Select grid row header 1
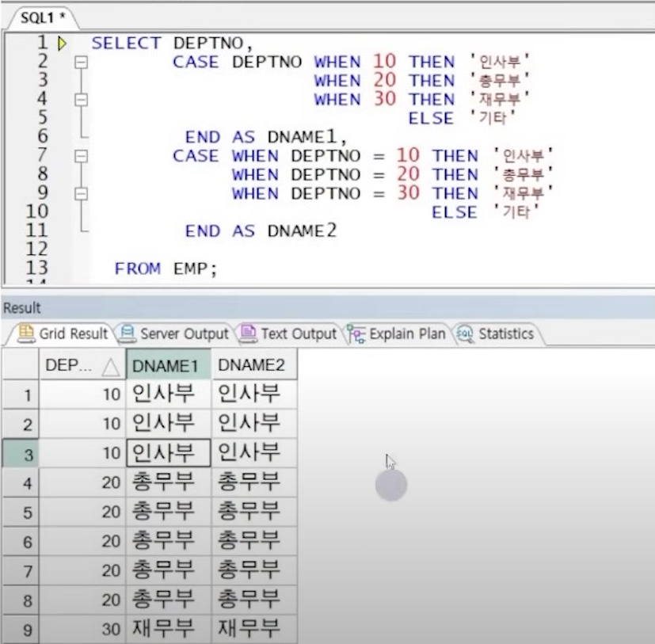Screen dimensions: 655x644 click(21, 394)
